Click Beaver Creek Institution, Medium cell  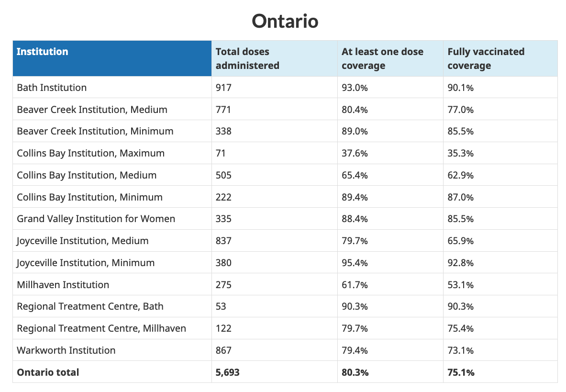(92, 110)
